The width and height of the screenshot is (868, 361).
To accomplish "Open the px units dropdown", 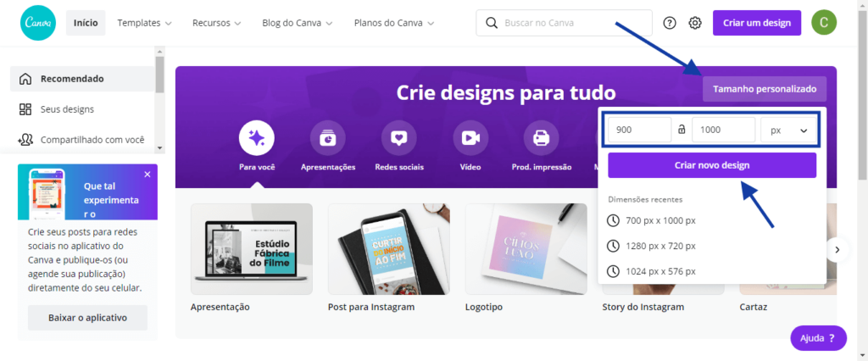I will click(788, 131).
